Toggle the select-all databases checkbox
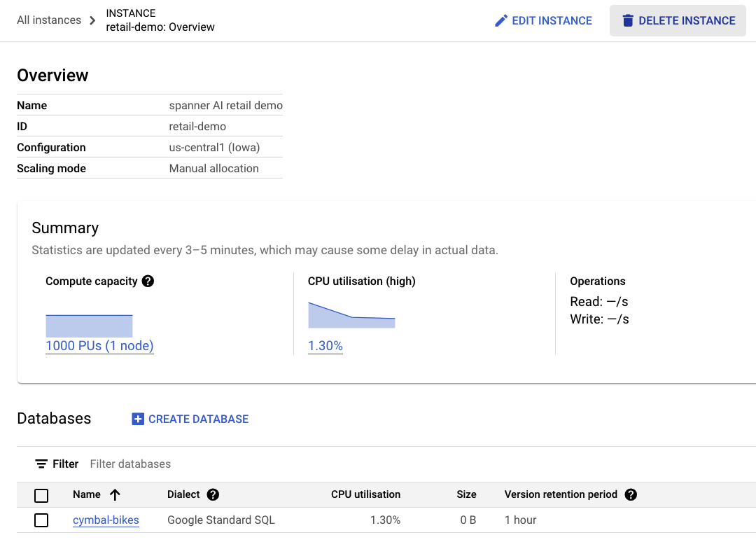The width and height of the screenshot is (756, 549). click(x=41, y=496)
